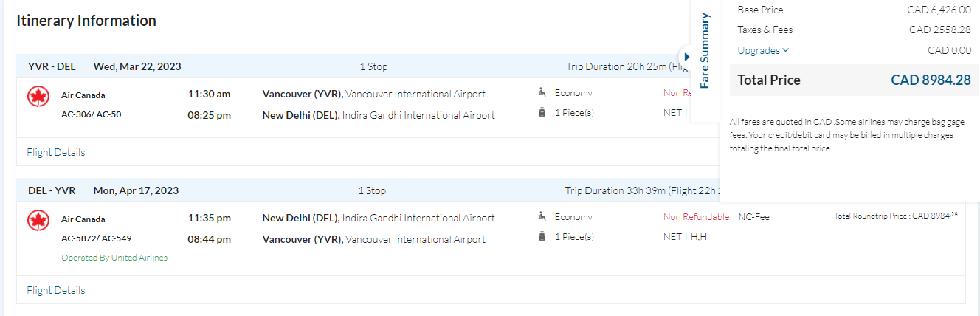Click Air Canada logo for DEL-YVR flight
The height and width of the screenshot is (316, 980).
(38, 221)
